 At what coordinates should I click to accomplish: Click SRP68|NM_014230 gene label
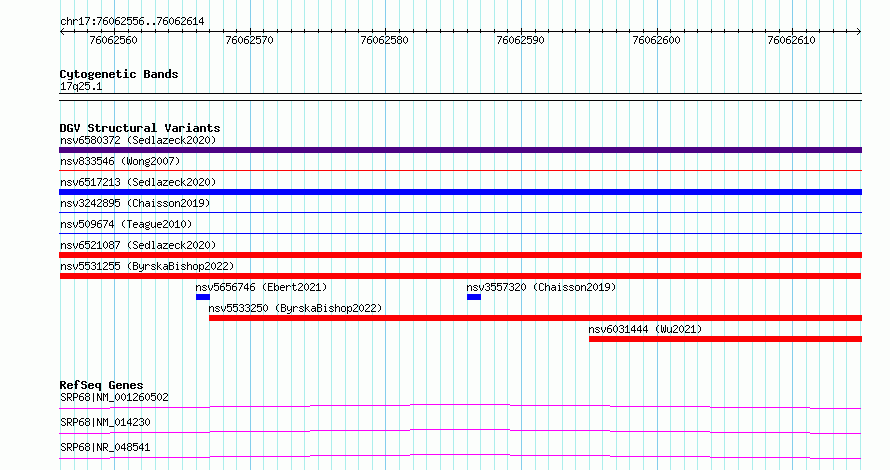point(105,422)
